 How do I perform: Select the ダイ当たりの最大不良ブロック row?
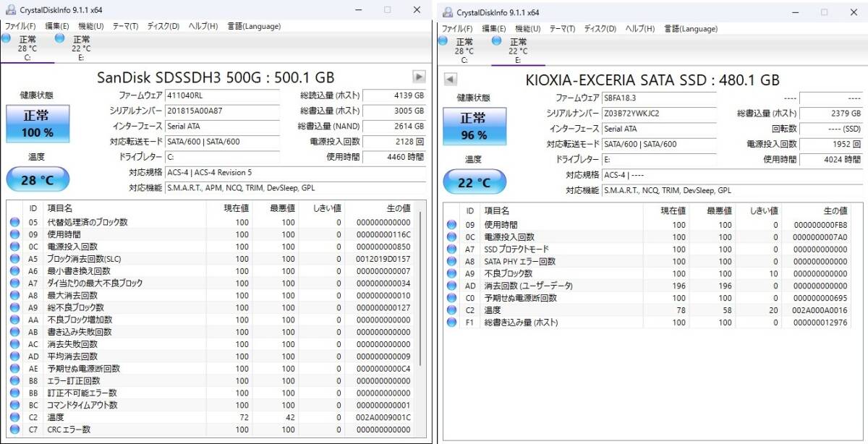[211, 283]
